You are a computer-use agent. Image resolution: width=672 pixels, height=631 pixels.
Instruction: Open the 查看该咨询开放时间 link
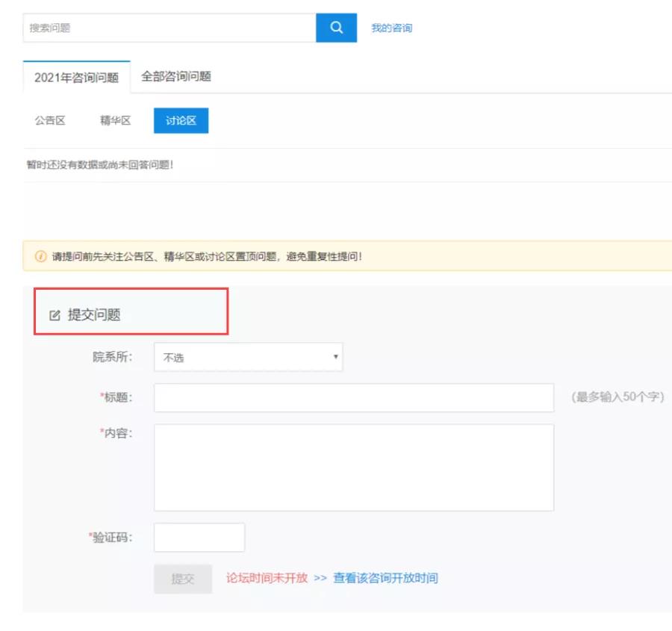tap(385, 578)
